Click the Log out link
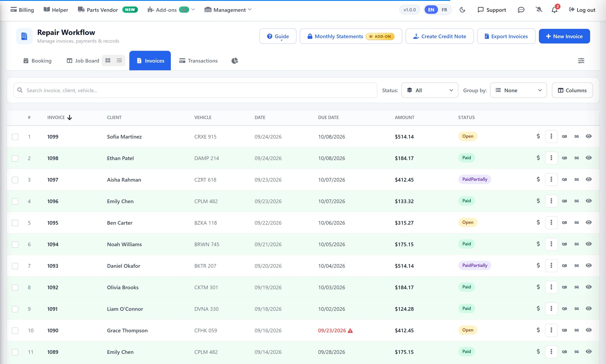The height and width of the screenshot is (364, 606). pos(582,10)
